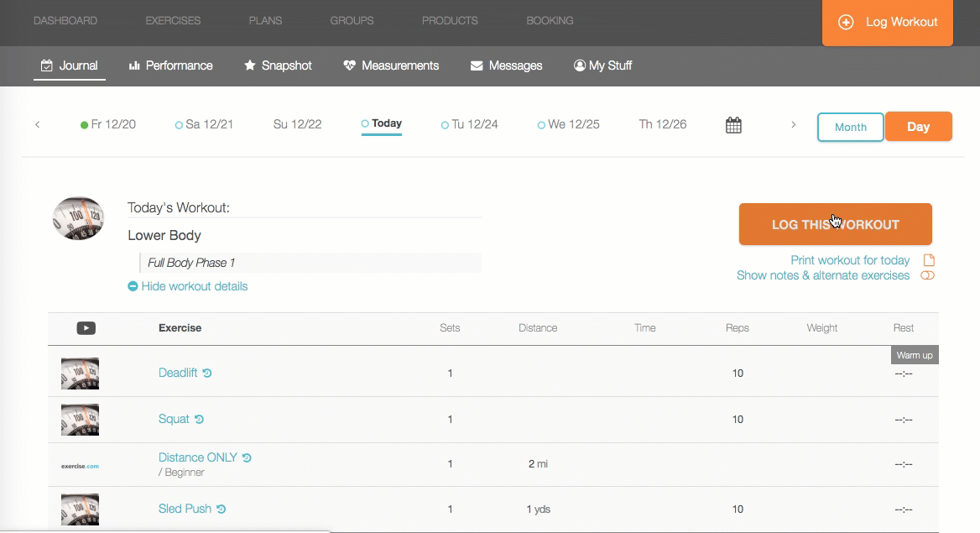
Task: Switch to Month view
Action: 851,127
